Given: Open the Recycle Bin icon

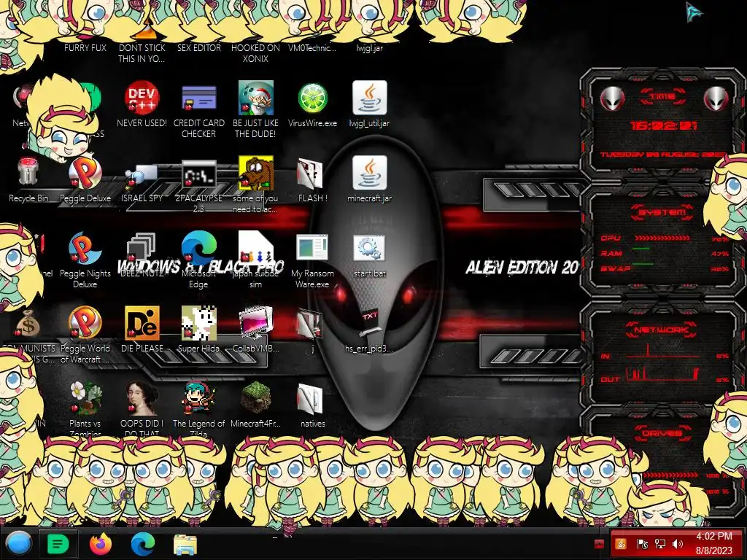Looking at the screenshot, I should [x=28, y=174].
